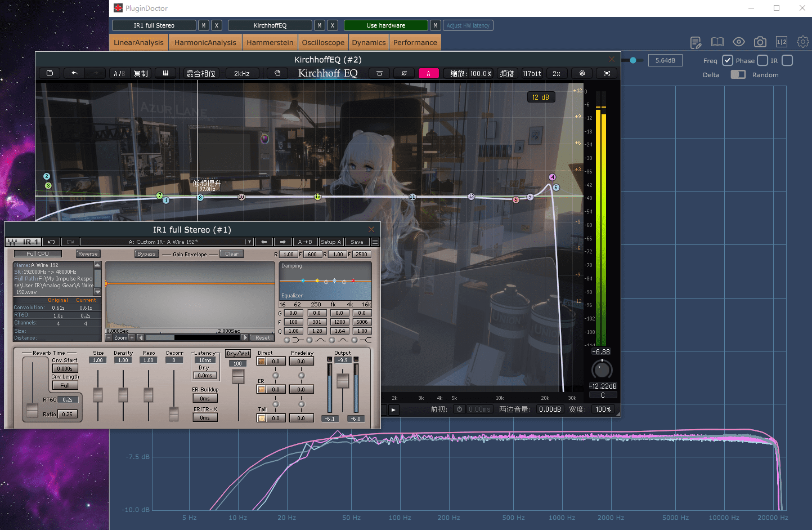812x530 pixels.
Task: Toggle Delta/Random switch
Action: (x=738, y=74)
